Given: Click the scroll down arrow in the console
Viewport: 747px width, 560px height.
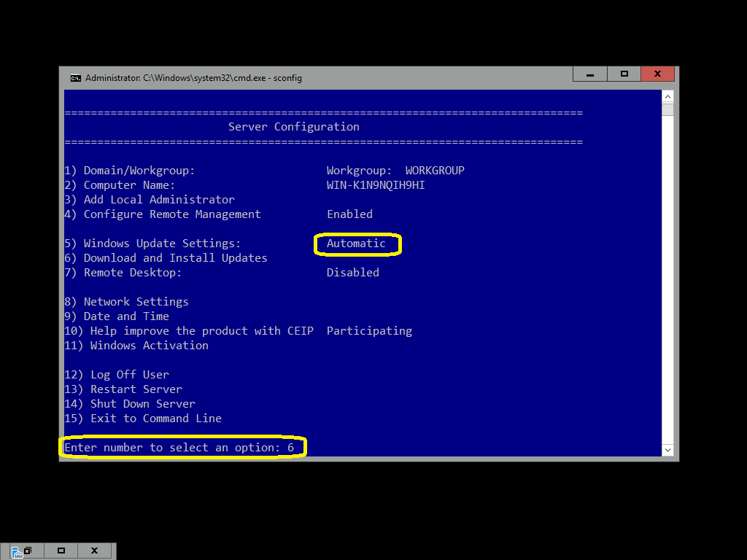Looking at the screenshot, I should pos(667,450).
